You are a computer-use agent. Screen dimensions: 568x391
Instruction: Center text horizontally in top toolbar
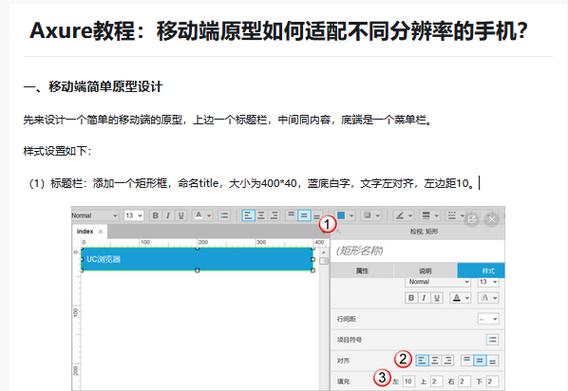[x=261, y=216]
